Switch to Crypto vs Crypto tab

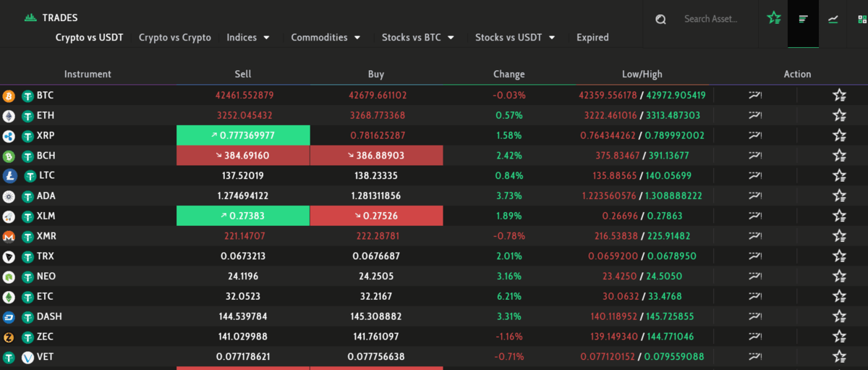click(x=175, y=38)
